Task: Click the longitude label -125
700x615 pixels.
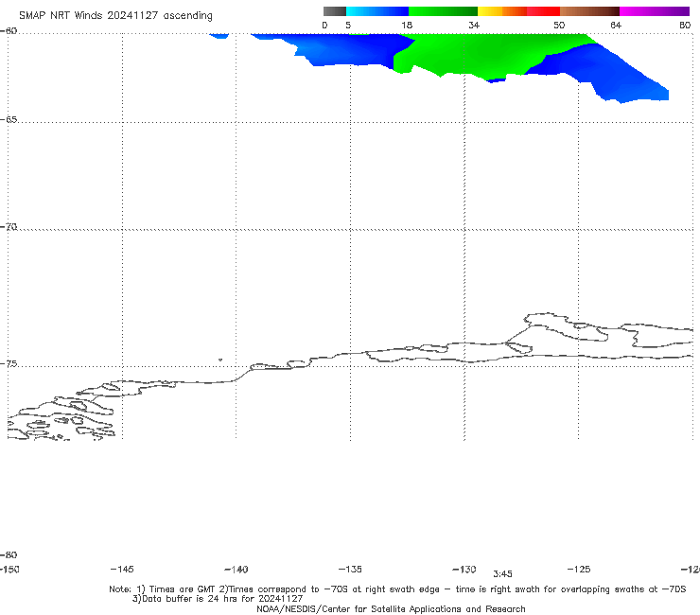Action: point(579,569)
